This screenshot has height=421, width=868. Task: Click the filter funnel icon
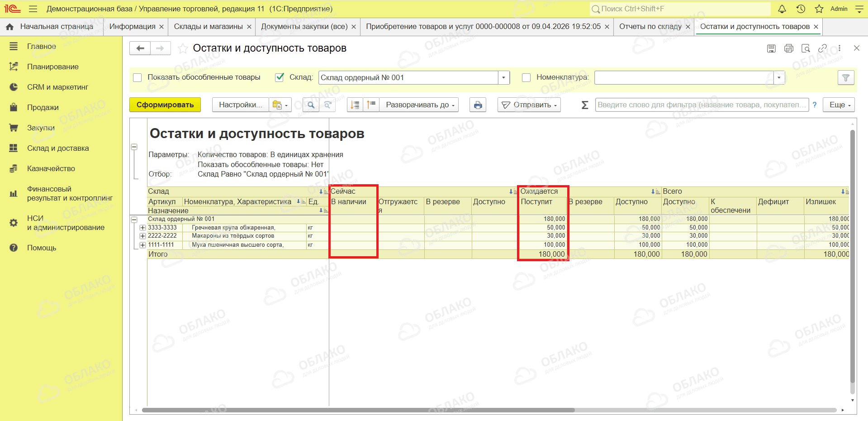click(846, 78)
